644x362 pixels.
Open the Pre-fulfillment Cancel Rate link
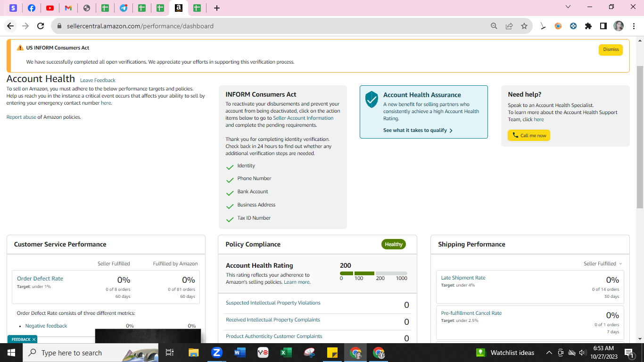(471, 313)
